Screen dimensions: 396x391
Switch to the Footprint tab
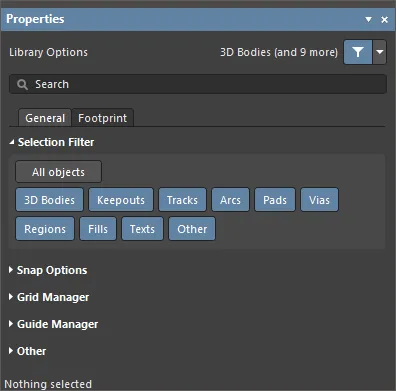pos(103,118)
